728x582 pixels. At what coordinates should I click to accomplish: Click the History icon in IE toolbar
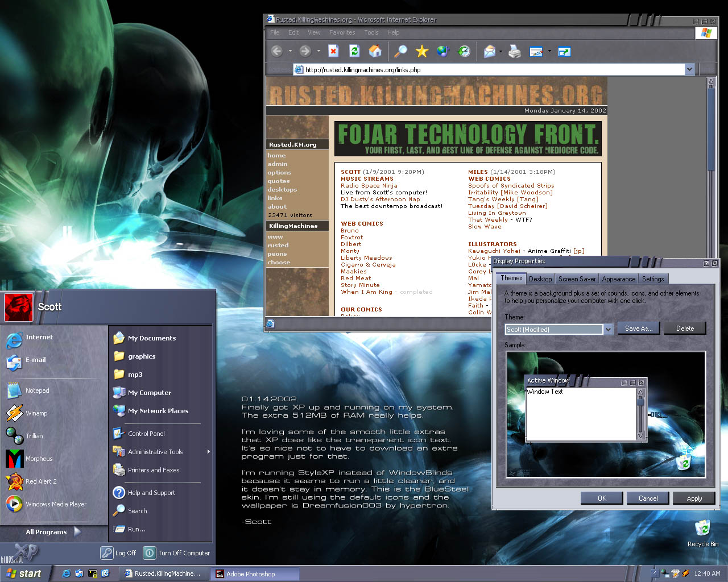coord(465,52)
